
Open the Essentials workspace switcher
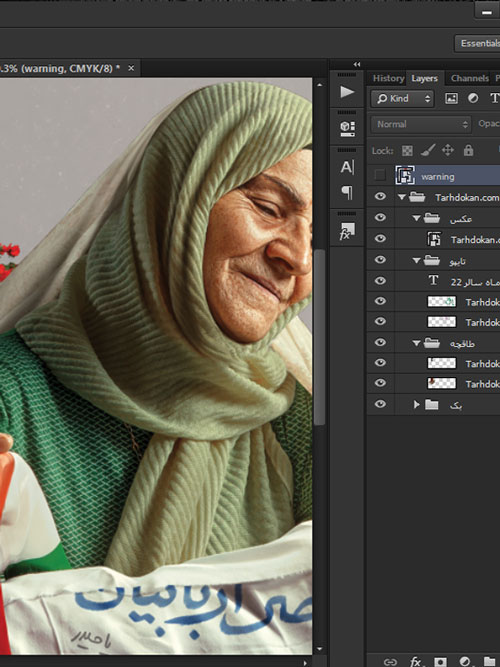pos(477,43)
